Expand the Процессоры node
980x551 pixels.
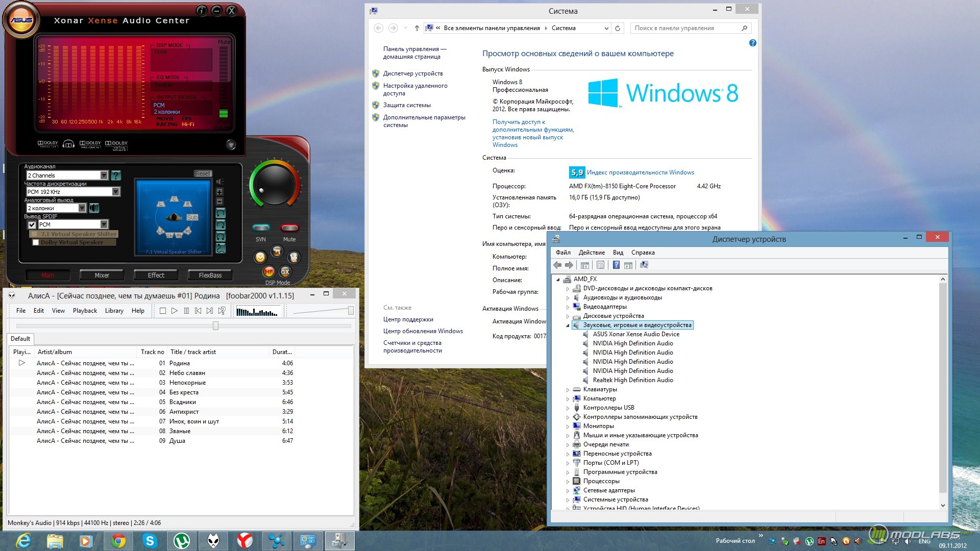pos(568,482)
